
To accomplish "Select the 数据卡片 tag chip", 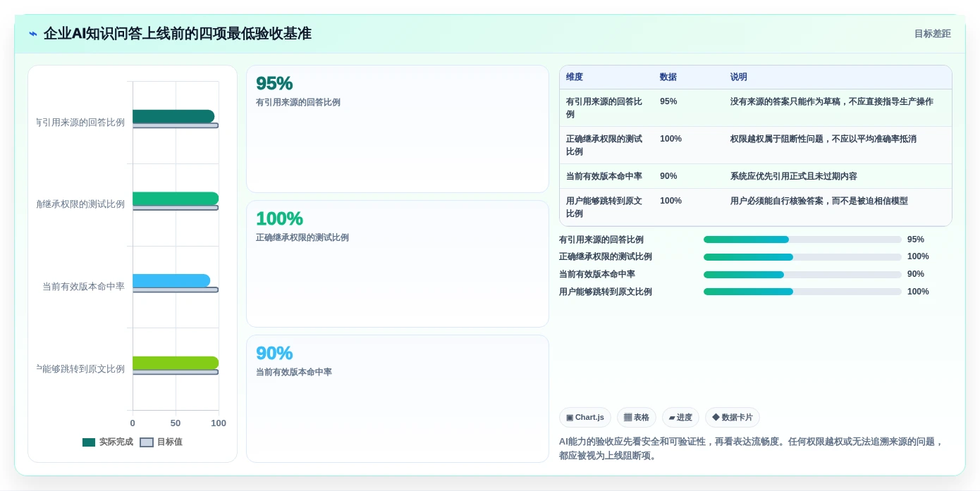I will [x=733, y=418].
